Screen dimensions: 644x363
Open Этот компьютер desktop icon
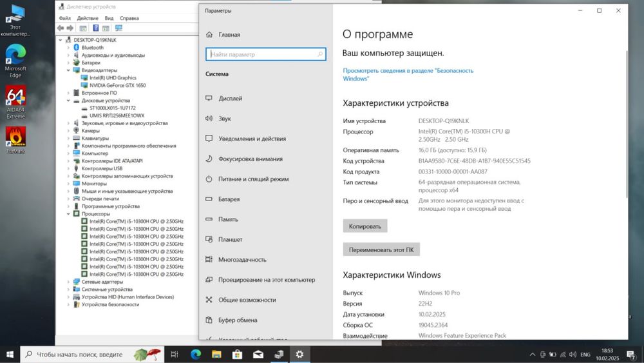coord(15,21)
